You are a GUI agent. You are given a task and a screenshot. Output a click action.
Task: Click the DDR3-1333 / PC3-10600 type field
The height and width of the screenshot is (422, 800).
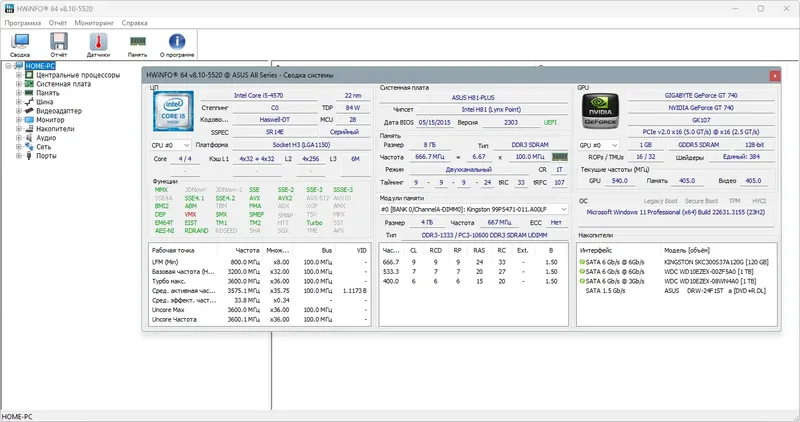coord(484,235)
